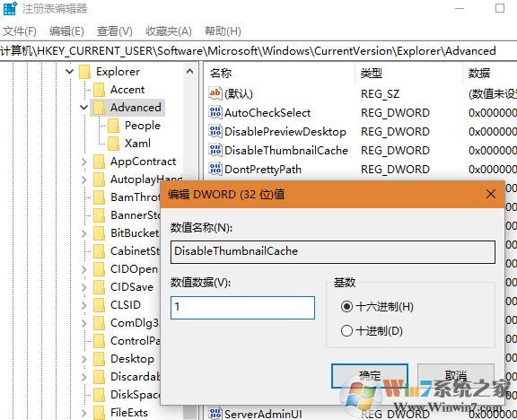Screen dimensions: 517x420
Task: Expand the BitBucket tree node
Action: click(84, 233)
